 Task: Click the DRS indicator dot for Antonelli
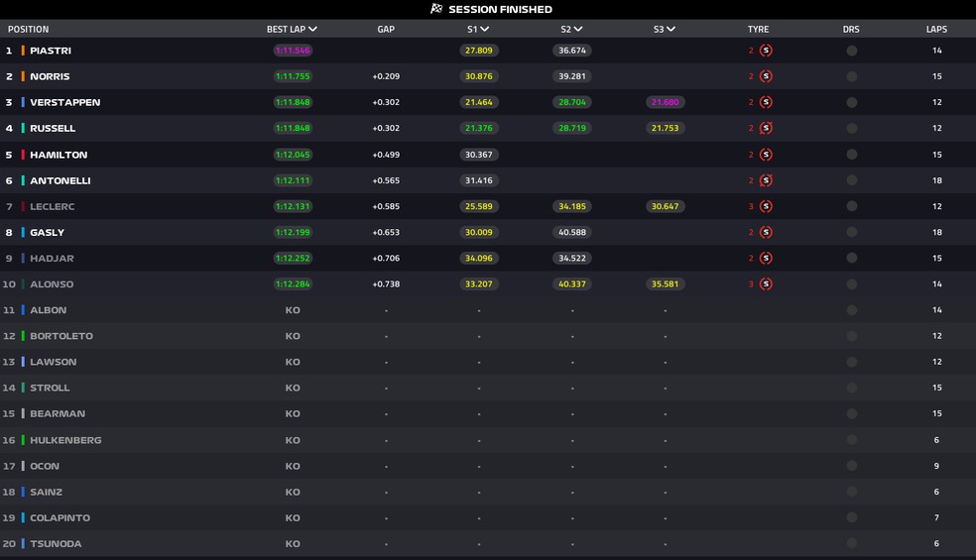click(851, 180)
